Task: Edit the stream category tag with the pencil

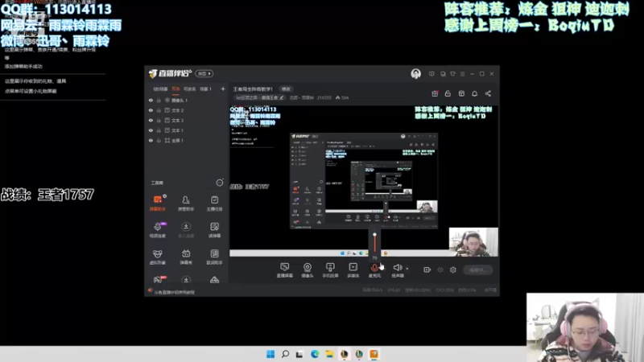Action: 281,97
